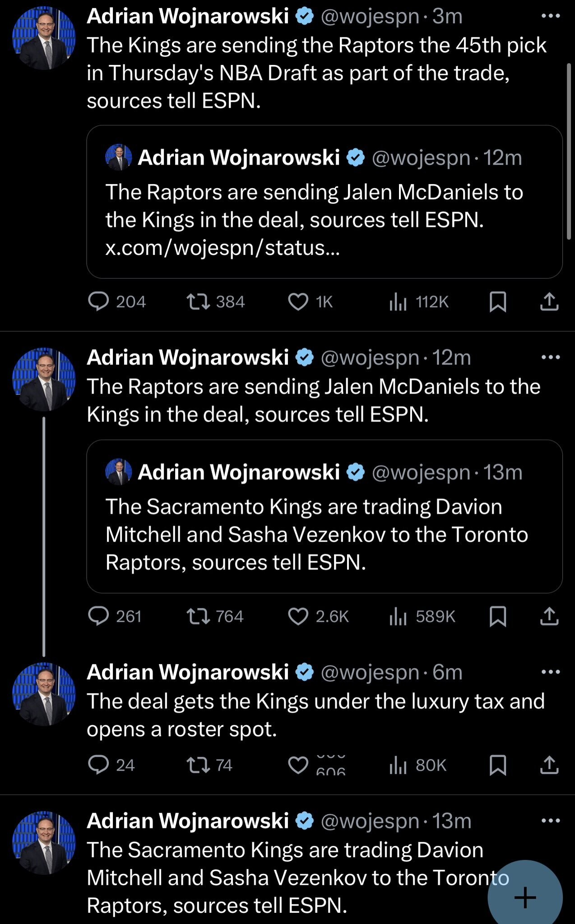Like the tweet with 2.6K likes

pos(298,616)
